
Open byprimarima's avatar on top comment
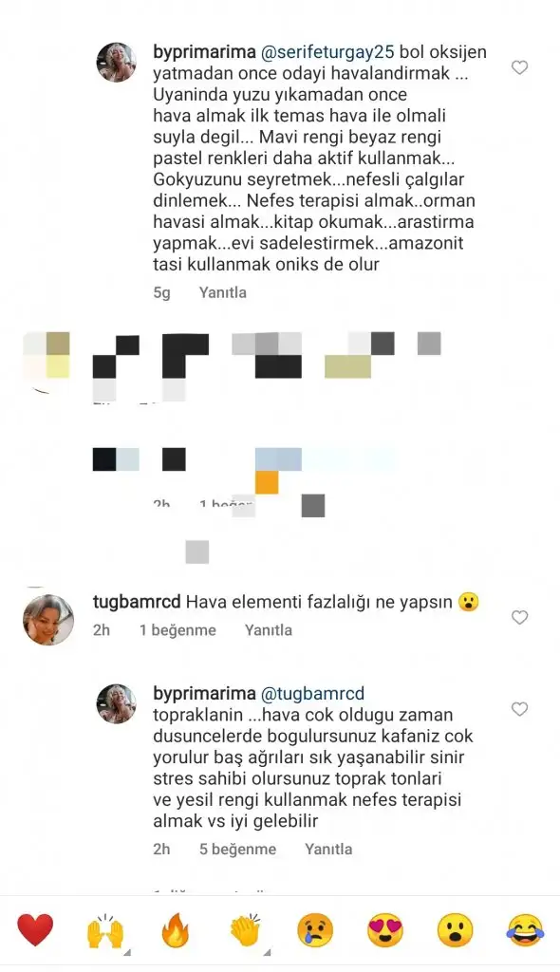[x=117, y=62]
